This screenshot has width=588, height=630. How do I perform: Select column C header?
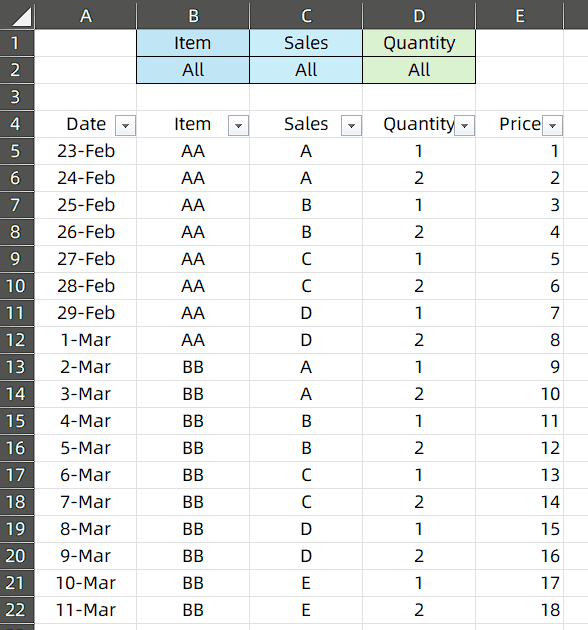pyautogui.click(x=306, y=16)
